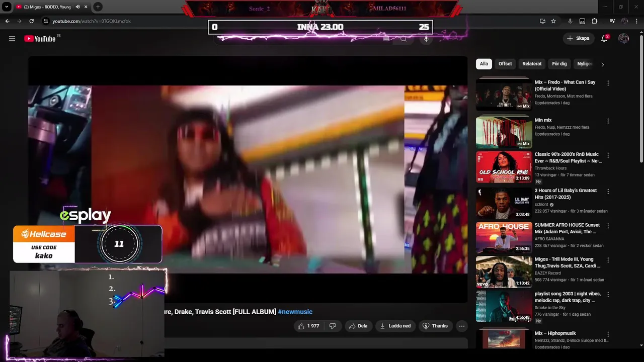Close the Migos - RODEO tab

(x=86, y=7)
